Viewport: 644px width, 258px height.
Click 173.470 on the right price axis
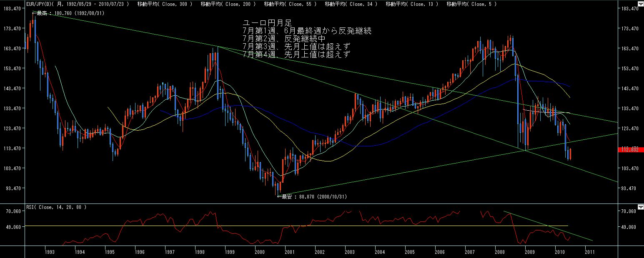(x=630, y=29)
